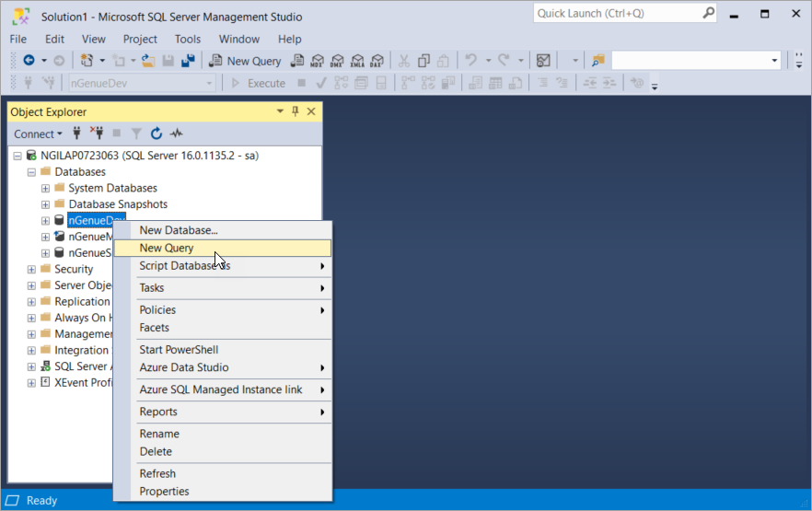Screen dimensions: 812x511
Task: Open the Reports submenu
Action: (x=223, y=412)
